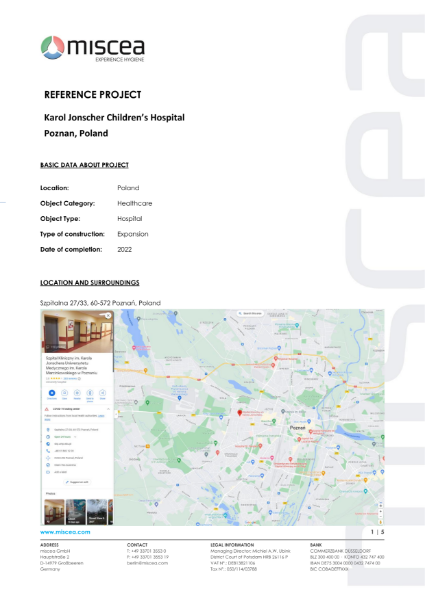Click the address pin icon row
425x600 pixels.
[48, 430]
